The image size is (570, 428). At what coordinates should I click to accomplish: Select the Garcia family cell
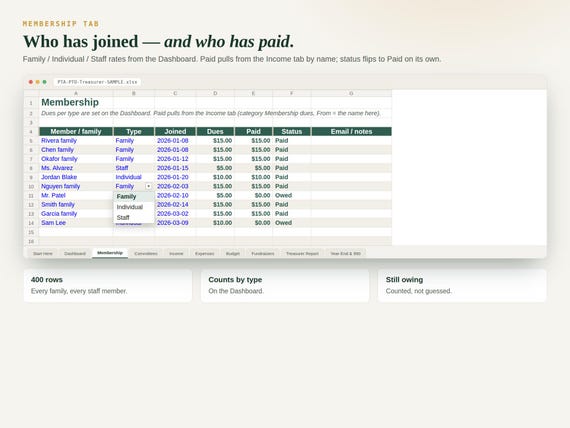coord(76,213)
